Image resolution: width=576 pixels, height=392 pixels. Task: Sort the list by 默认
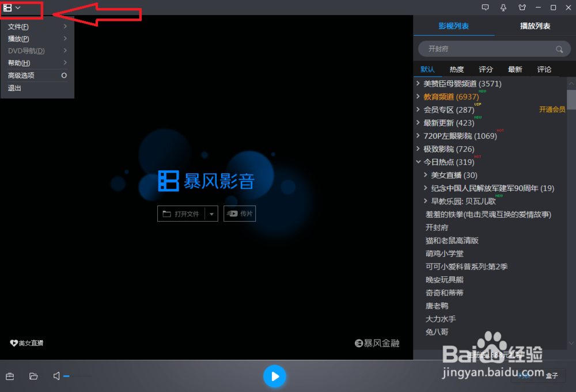[x=427, y=70]
